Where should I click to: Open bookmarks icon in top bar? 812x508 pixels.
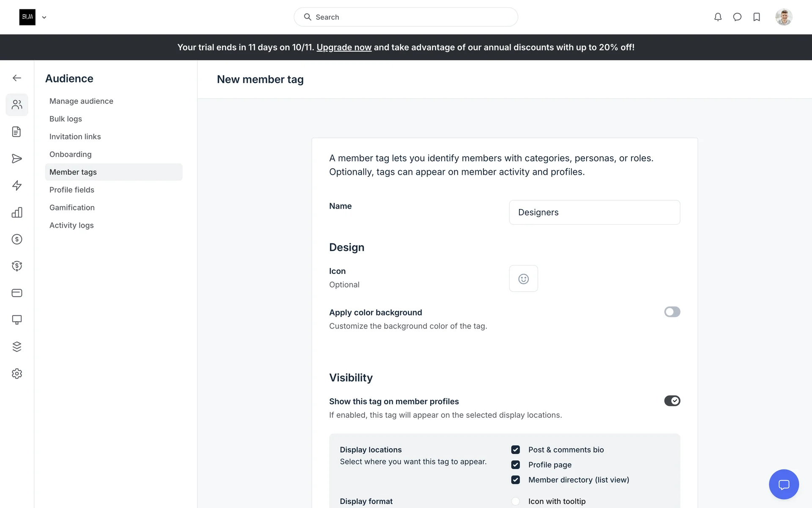(x=757, y=17)
